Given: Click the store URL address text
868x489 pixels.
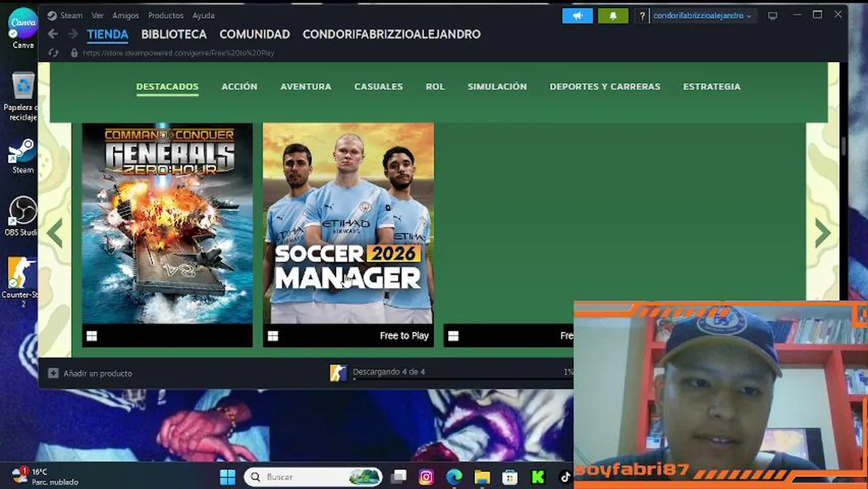Looking at the screenshot, I should (178, 52).
